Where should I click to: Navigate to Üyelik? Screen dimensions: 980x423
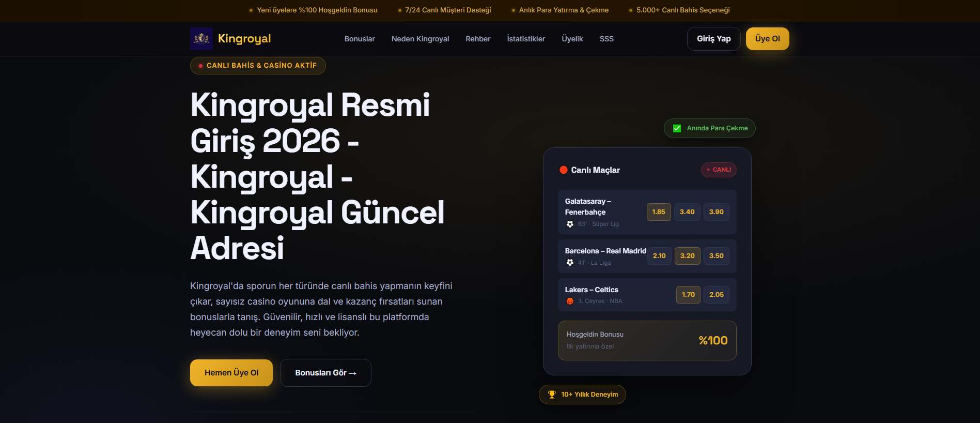pos(572,39)
